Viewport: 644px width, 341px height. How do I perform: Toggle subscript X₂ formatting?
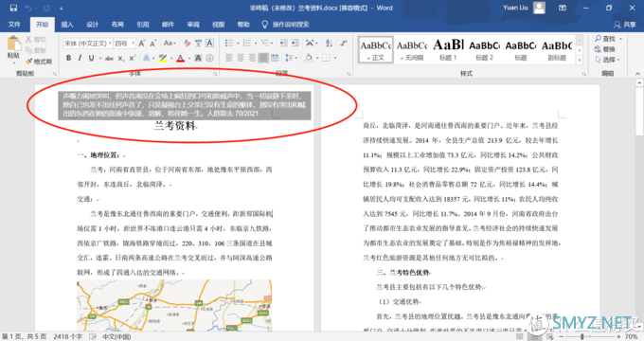tap(121, 59)
